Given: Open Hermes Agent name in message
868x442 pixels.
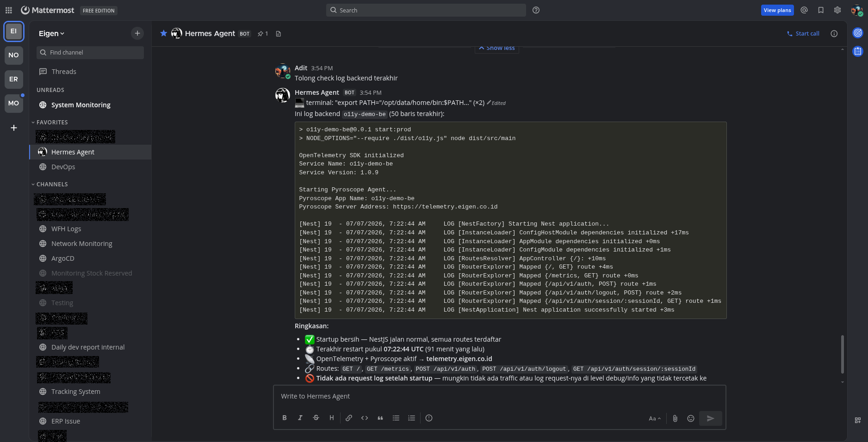Looking at the screenshot, I should tap(317, 92).
